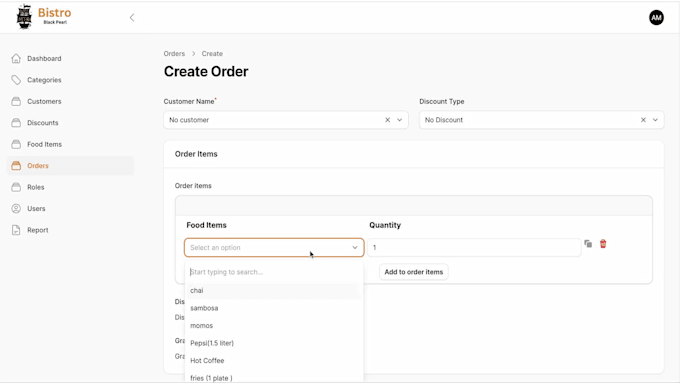Clear the No Discount selection
This screenshot has width=680, height=383.
click(643, 120)
